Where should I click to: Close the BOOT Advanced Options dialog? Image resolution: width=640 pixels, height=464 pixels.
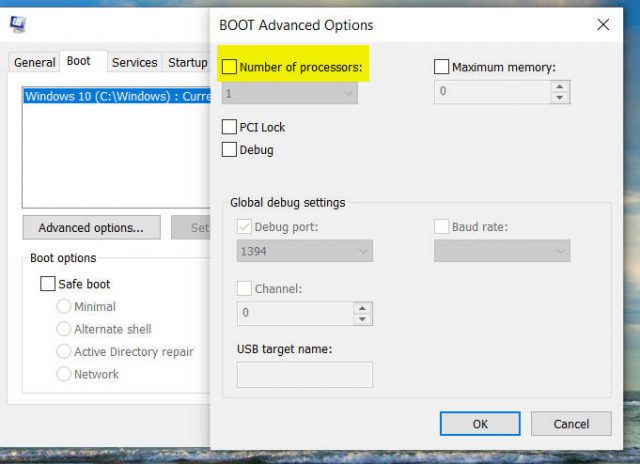click(x=602, y=24)
